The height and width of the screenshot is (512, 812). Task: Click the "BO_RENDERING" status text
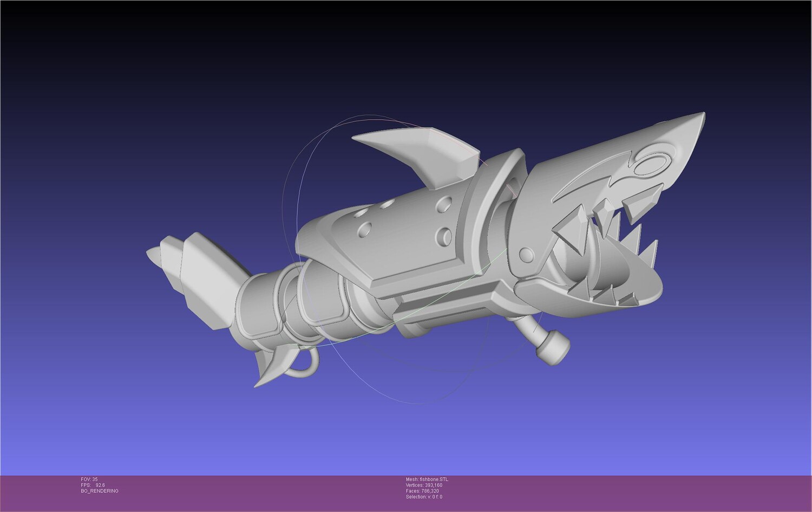100,491
